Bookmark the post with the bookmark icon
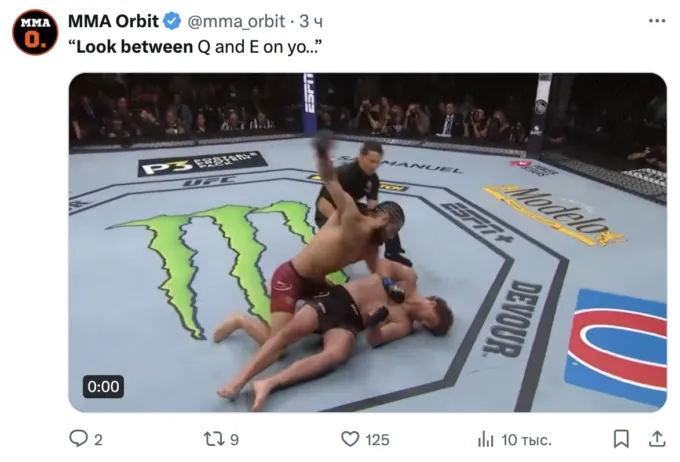This screenshot has height=462, width=680. (x=621, y=439)
